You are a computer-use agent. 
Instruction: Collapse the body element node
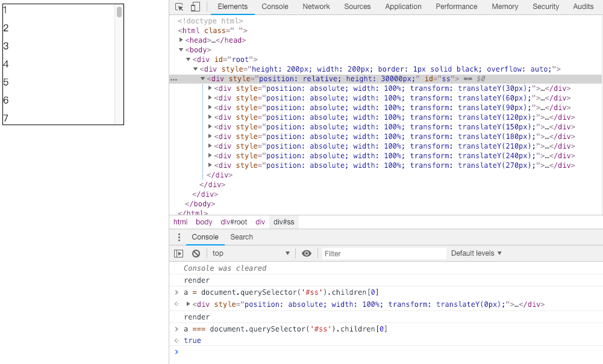tap(181, 49)
